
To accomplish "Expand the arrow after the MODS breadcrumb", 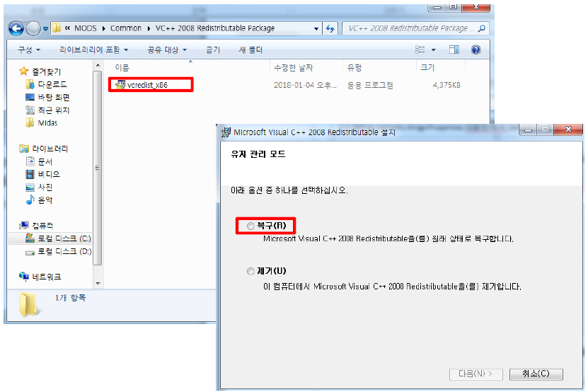I will click(103, 28).
